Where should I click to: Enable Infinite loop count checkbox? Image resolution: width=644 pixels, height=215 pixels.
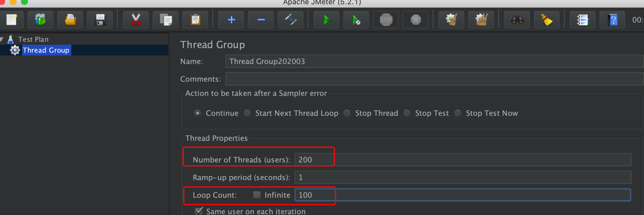coord(257,195)
